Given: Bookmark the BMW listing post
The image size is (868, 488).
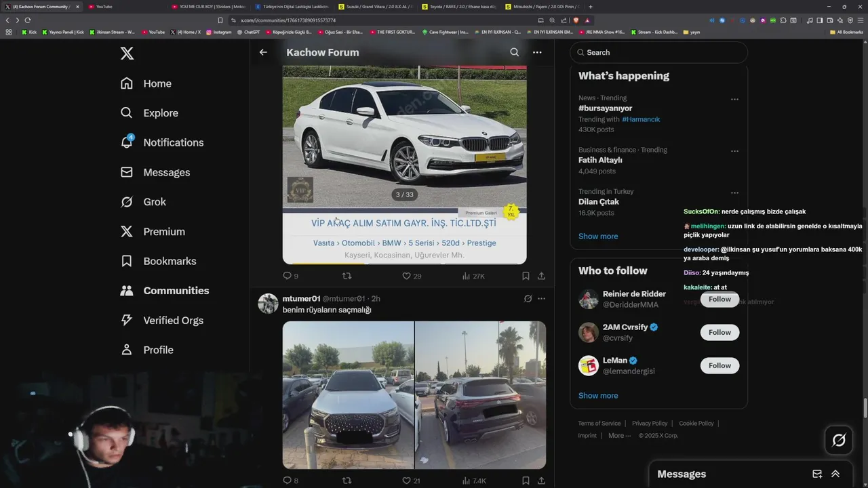Looking at the screenshot, I should [526, 276].
